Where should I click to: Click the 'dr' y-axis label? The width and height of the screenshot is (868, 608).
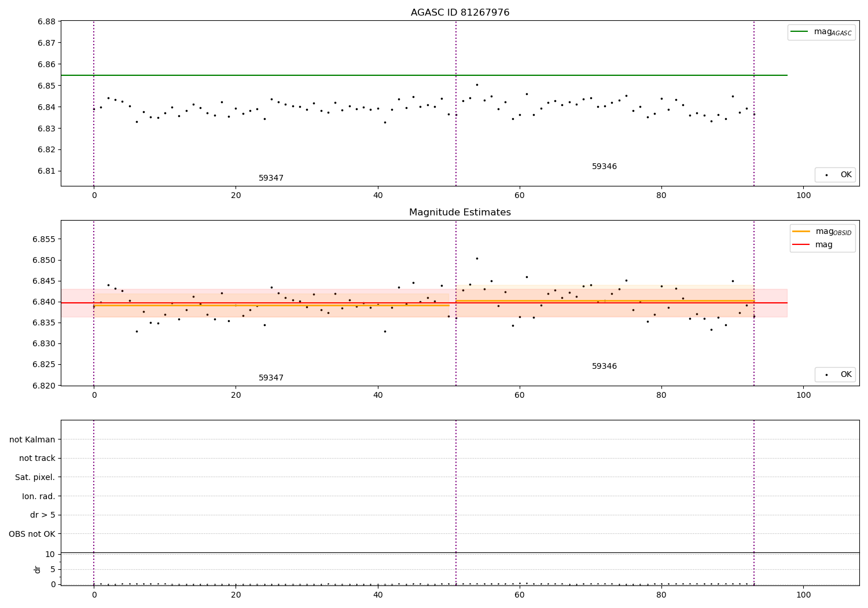[x=38, y=569]
